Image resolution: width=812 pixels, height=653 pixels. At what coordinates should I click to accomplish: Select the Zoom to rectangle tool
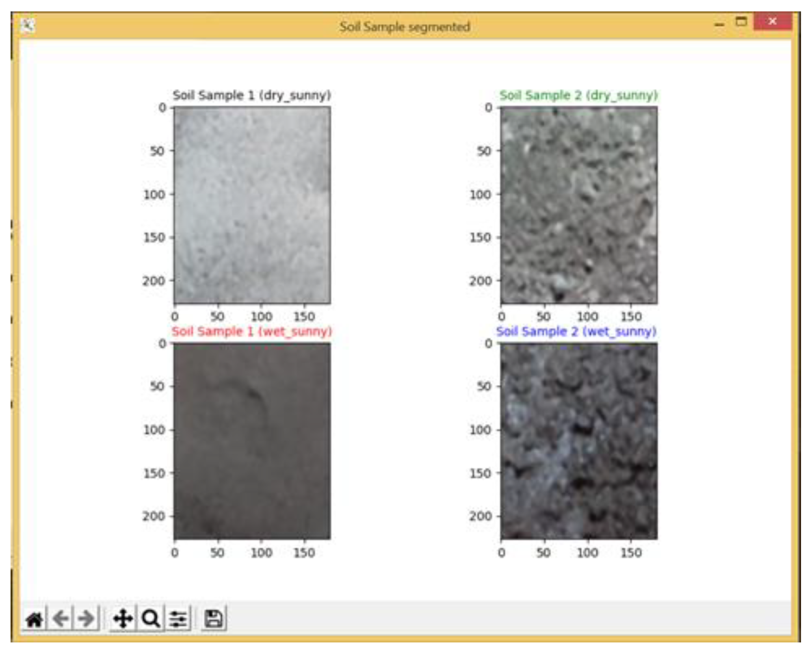pyautogui.click(x=150, y=619)
